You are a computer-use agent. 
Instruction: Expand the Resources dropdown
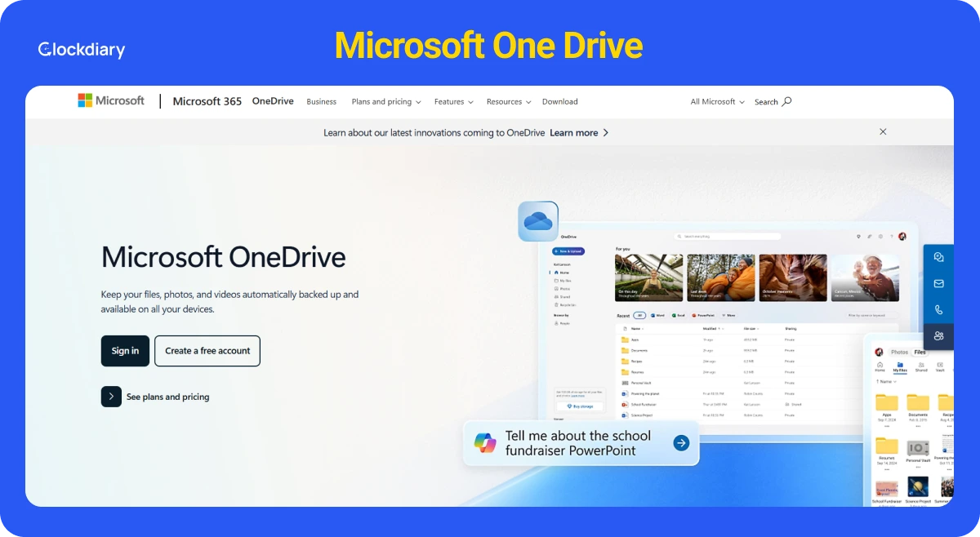tap(509, 102)
